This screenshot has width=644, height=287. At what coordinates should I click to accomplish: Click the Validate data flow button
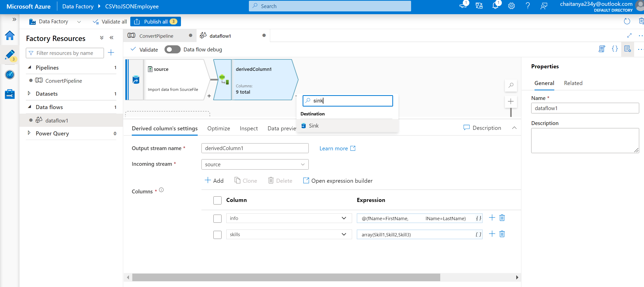[144, 50]
